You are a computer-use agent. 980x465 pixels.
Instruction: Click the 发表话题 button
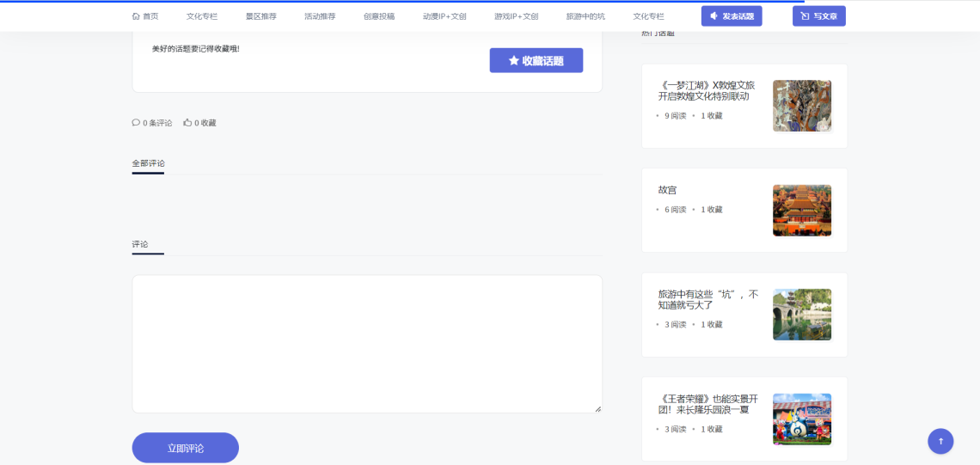click(x=732, y=16)
